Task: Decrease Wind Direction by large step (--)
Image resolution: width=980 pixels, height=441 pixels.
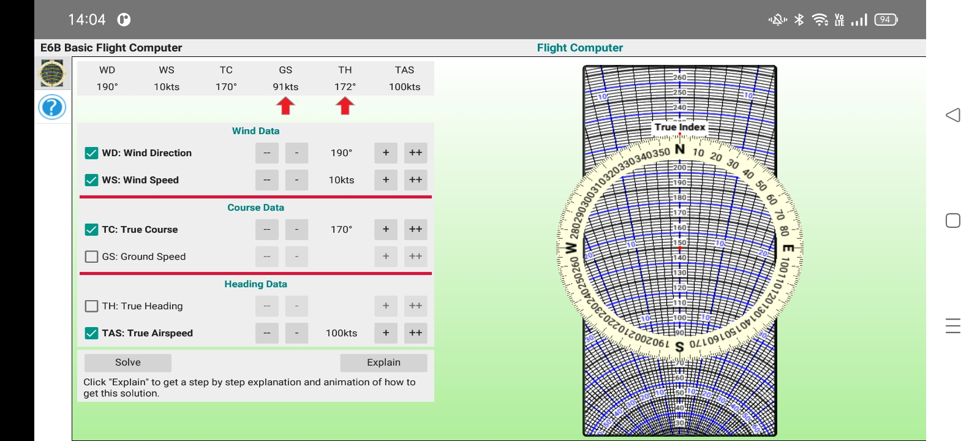Action: (x=267, y=153)
